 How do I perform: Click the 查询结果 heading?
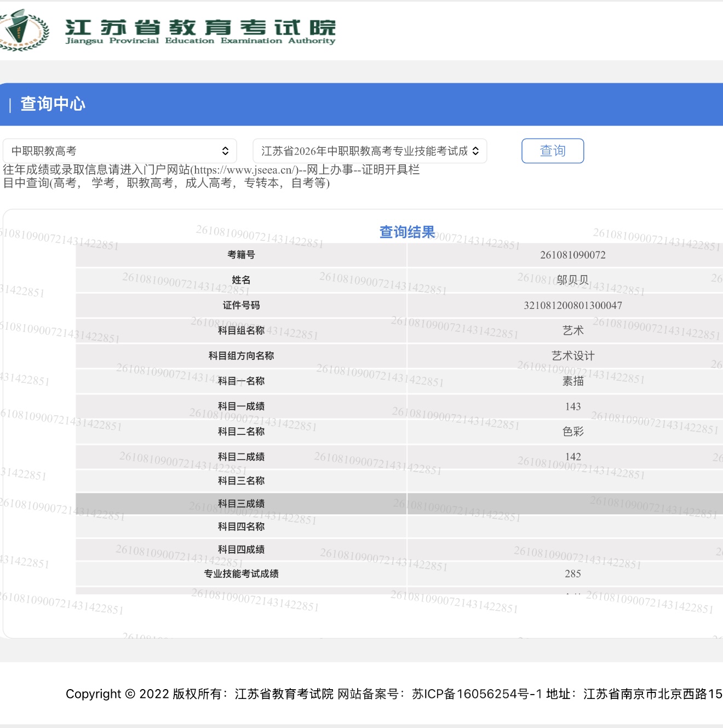407,232
